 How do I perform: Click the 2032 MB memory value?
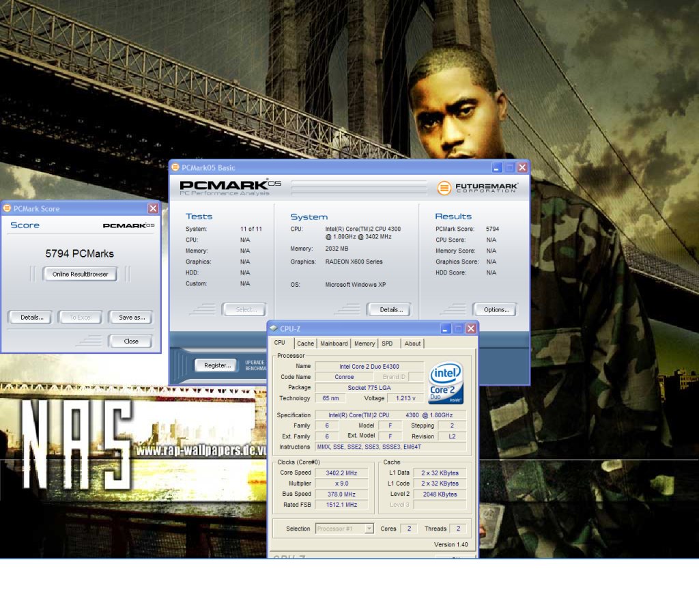pos(337,249)
